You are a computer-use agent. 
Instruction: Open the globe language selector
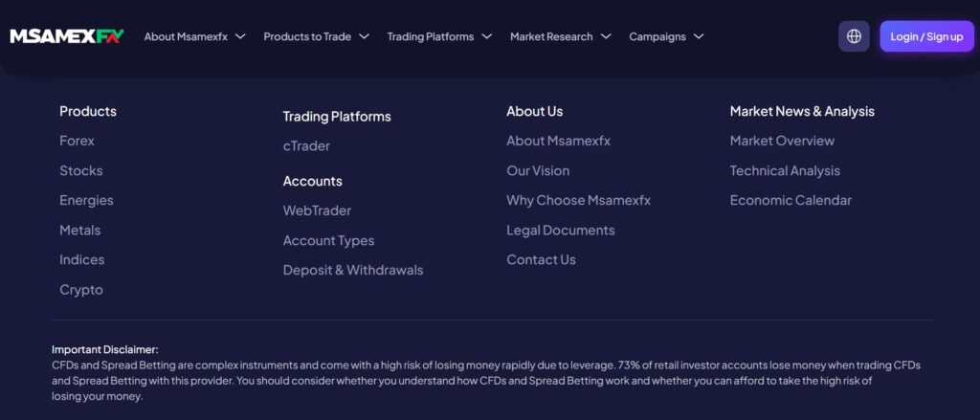tap(854, 36)
